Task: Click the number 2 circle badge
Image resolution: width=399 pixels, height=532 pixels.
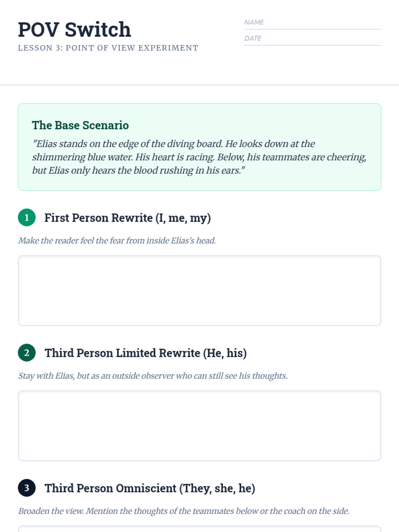Action: (x=27, y=353)
